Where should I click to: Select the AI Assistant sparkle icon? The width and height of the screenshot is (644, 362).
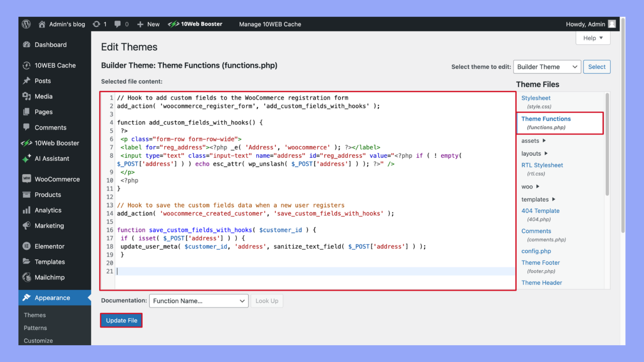pos(27,158)
